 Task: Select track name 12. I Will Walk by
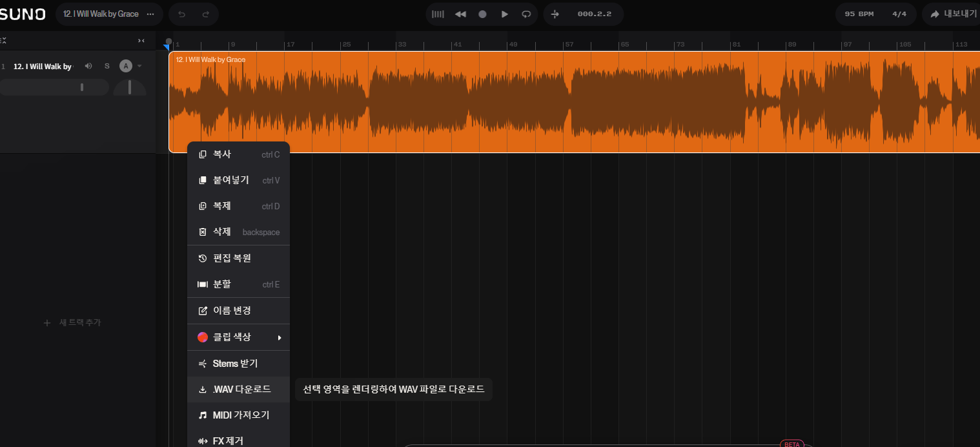tap(43, 66)
